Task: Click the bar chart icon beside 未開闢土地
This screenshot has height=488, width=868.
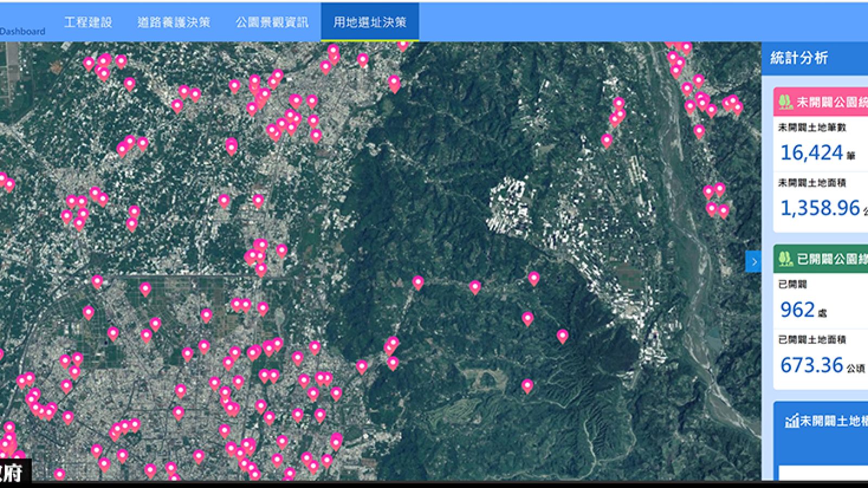Action: click(x=792, y=421)
